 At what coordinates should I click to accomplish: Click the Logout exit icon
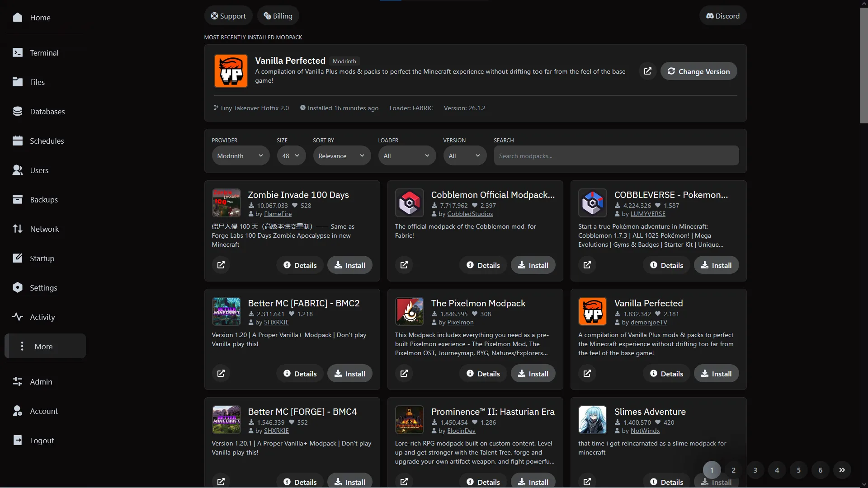[18, 440]
